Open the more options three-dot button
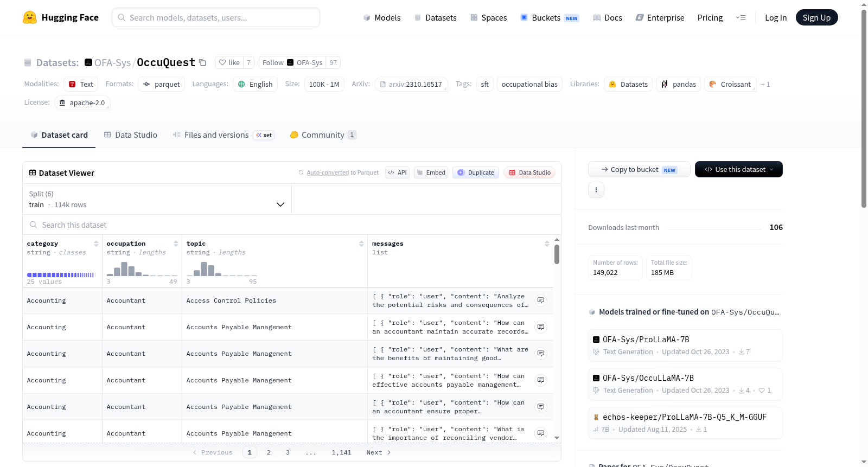The height and width of the screenshot is (467, 868). click(596, 190)
